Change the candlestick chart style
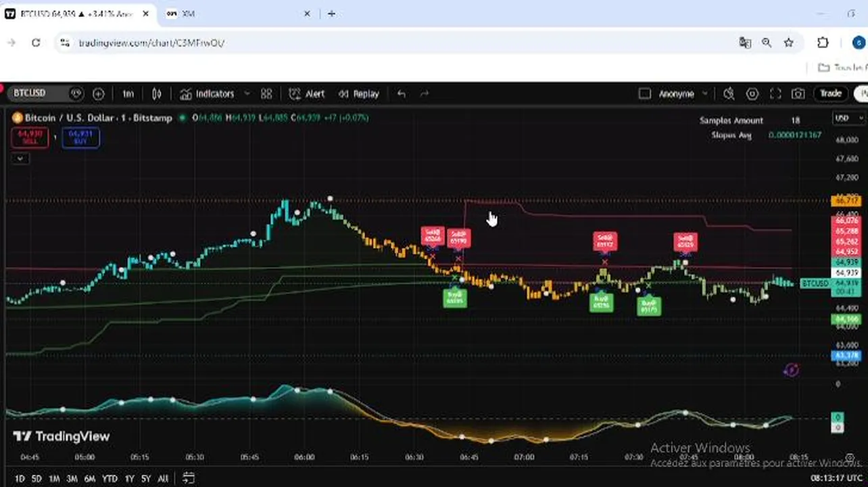Screen dimensions: 868x487 (157, 94)
